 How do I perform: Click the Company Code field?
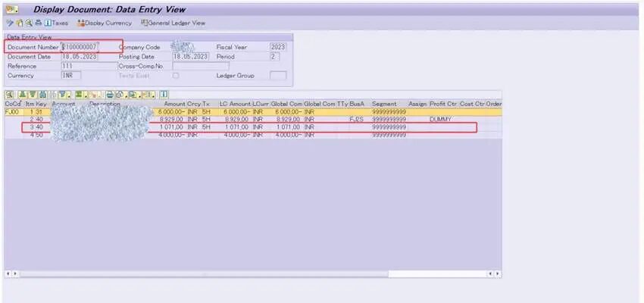(x=183, y=47)
